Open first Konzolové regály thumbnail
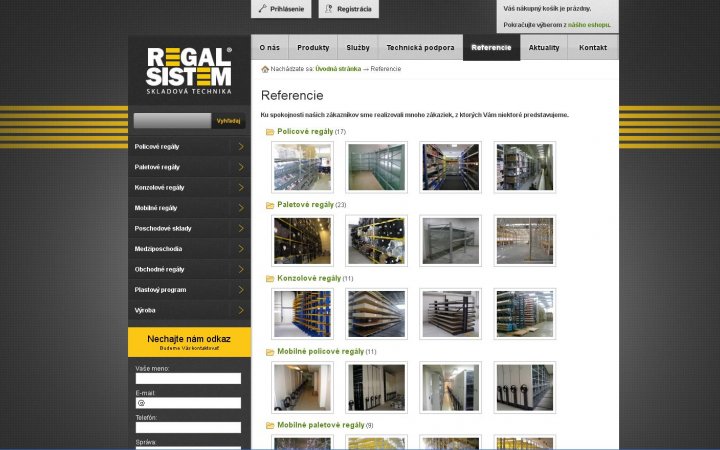Image resolution: width=720 pixels, height=450 pixels. (302, 314)
